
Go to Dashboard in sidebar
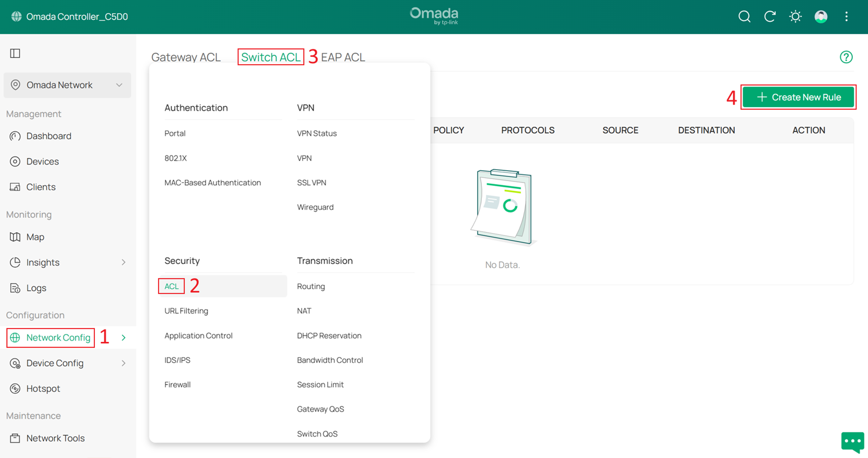(x=48, y=136)
